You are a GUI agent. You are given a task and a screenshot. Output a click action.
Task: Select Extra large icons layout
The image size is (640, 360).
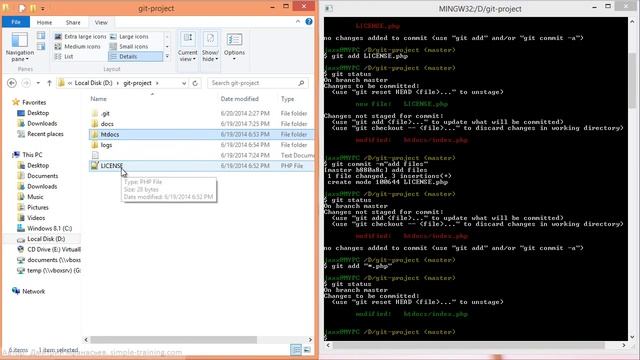coord(80,36)
